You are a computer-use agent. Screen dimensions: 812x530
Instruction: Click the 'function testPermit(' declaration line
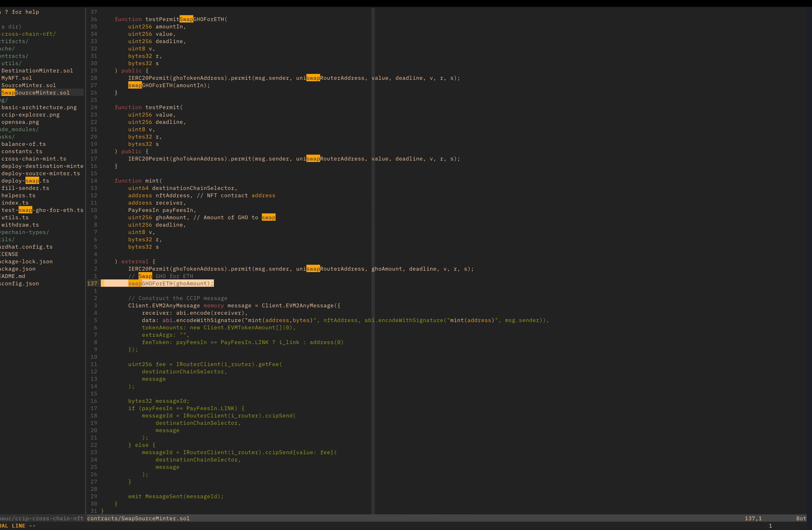149,108
